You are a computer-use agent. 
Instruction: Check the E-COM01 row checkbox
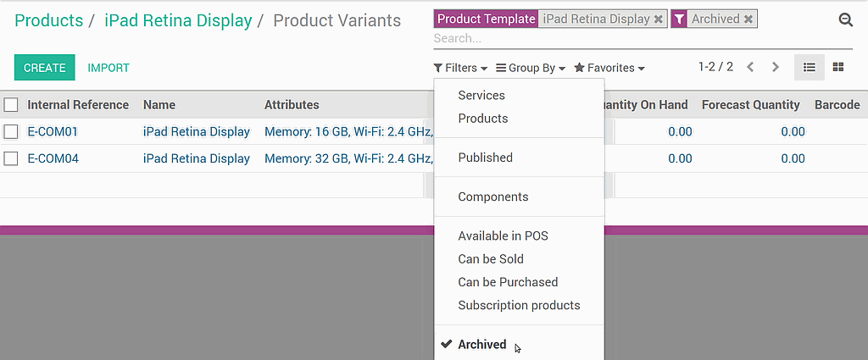point(11,131)
